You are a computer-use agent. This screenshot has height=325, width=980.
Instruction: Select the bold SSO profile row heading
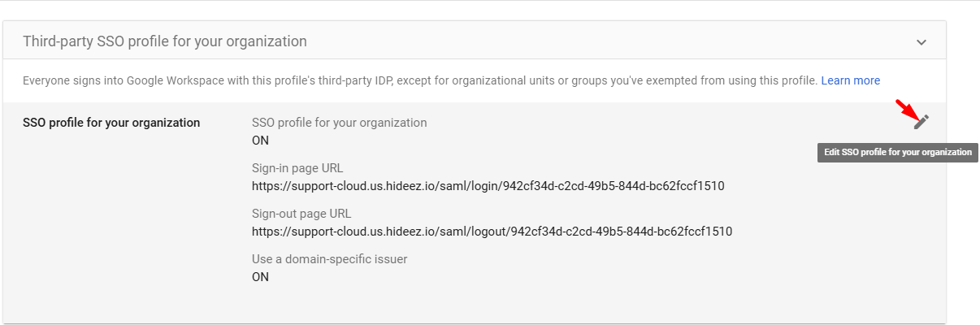[x=111, y=123]
